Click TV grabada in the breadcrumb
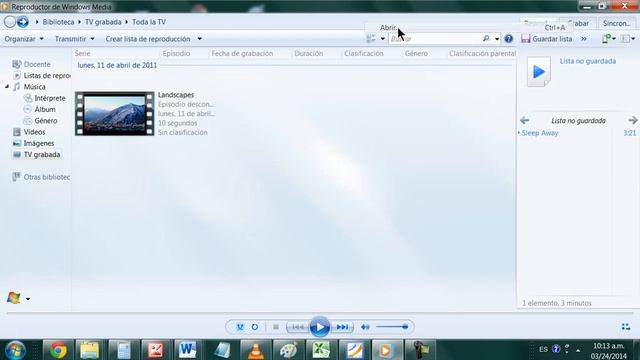 pos(103,22)
